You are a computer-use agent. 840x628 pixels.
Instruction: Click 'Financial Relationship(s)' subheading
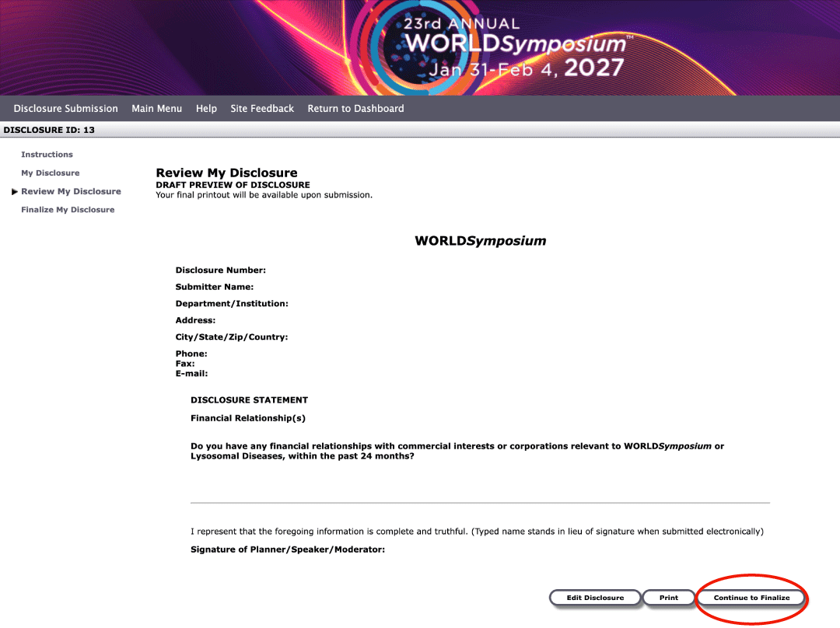click(248, 418)
